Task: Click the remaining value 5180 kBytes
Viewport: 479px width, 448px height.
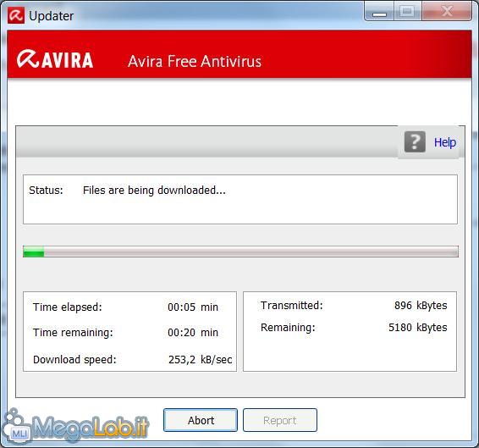Action: 417,327
